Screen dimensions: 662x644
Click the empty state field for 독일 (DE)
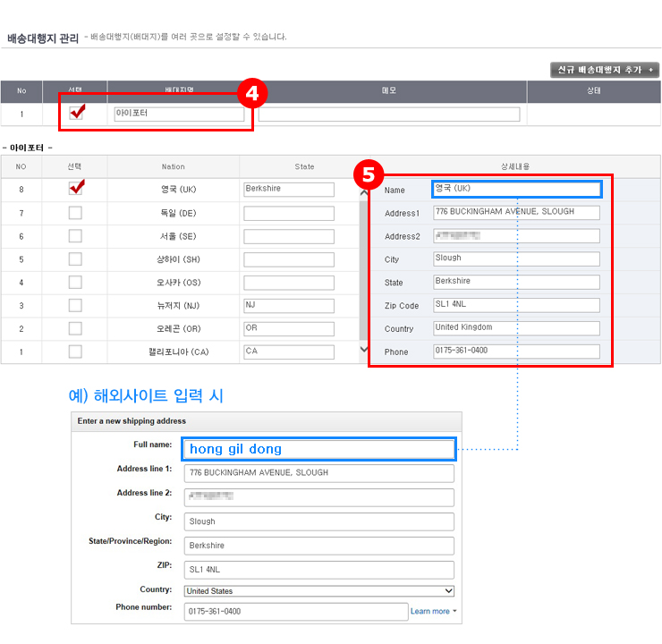point(289,213)
